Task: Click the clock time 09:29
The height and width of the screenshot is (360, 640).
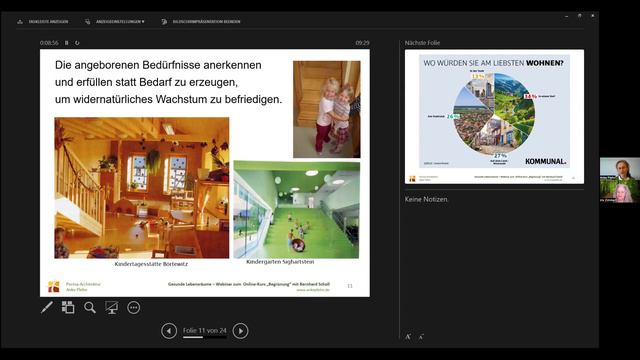Action: [362, 43]
